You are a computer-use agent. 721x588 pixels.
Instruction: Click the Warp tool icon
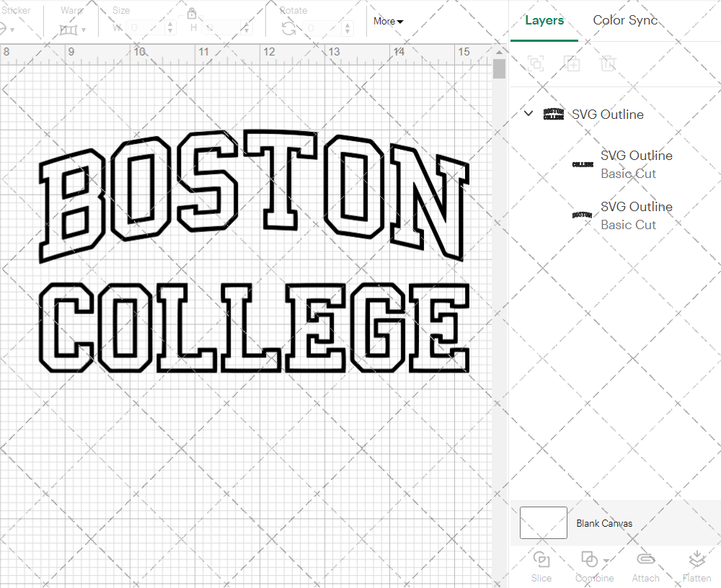[x=70, y=29]
